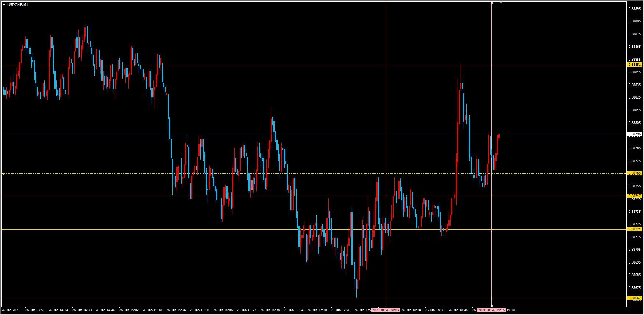644x315 pixels.
Task: Click the yellow 0.88747 price label
Action: coord(634,196)
